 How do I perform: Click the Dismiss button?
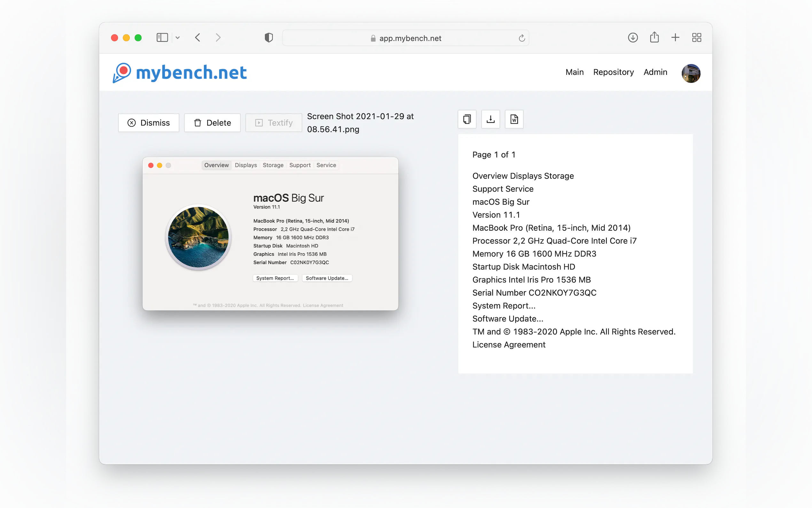(x=149, y=123)
